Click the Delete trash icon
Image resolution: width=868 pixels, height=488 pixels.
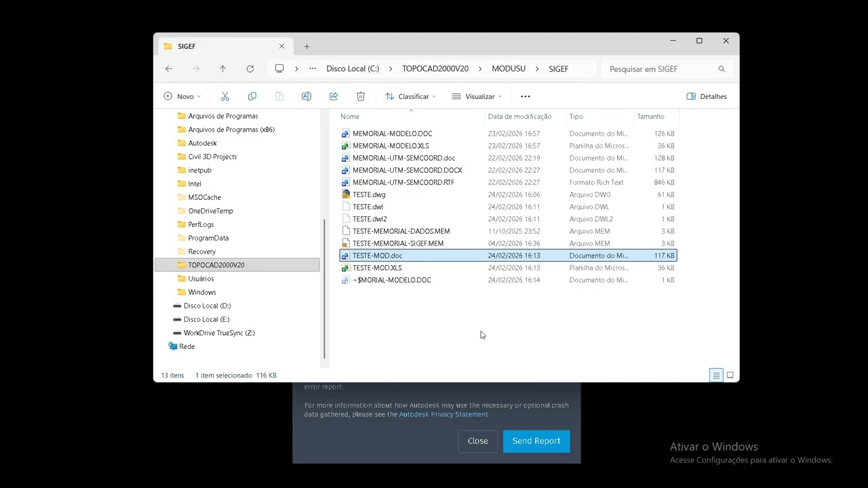pyautogui.click(x=361, y=96)
